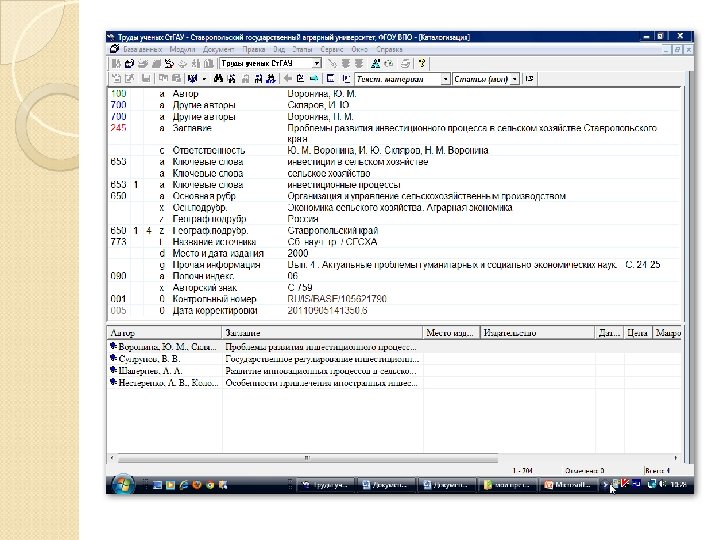Launch Chrome from quick launch

coord(210,484)
